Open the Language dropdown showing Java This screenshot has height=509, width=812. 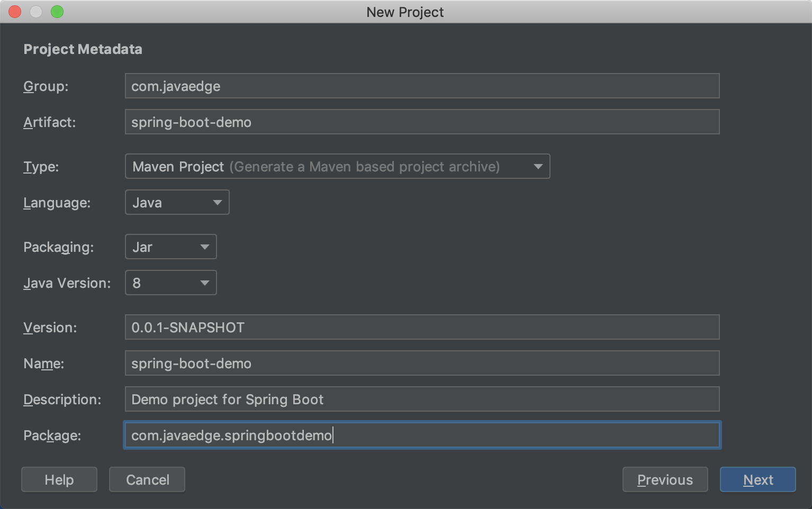(177, 202)
